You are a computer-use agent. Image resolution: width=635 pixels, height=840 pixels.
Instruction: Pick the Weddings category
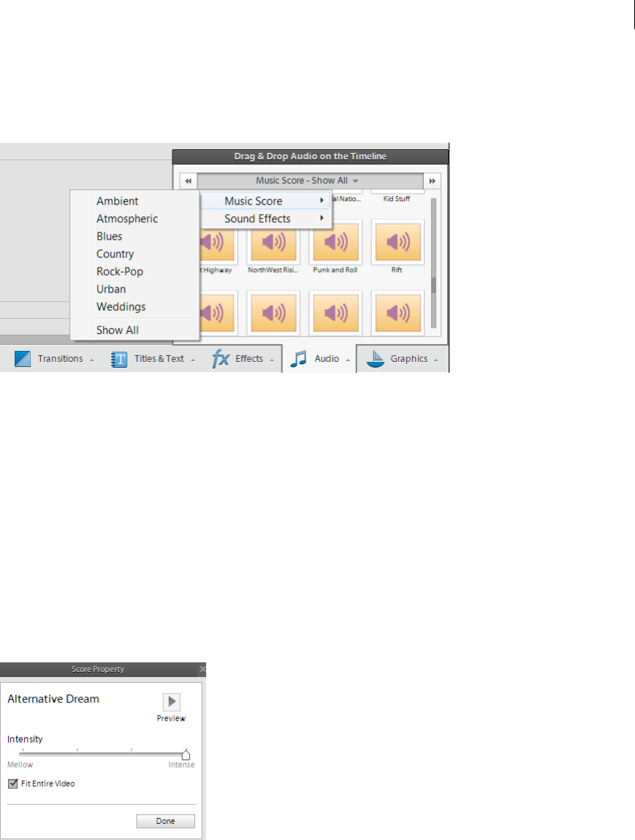121,307
